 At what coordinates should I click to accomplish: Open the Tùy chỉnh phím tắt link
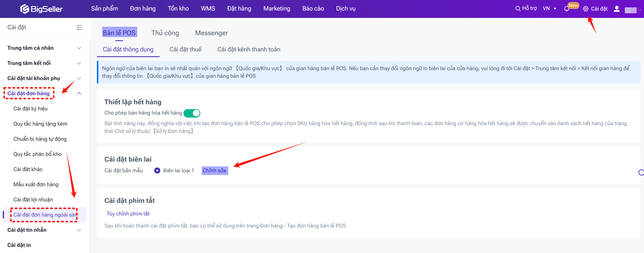[128, 214]
